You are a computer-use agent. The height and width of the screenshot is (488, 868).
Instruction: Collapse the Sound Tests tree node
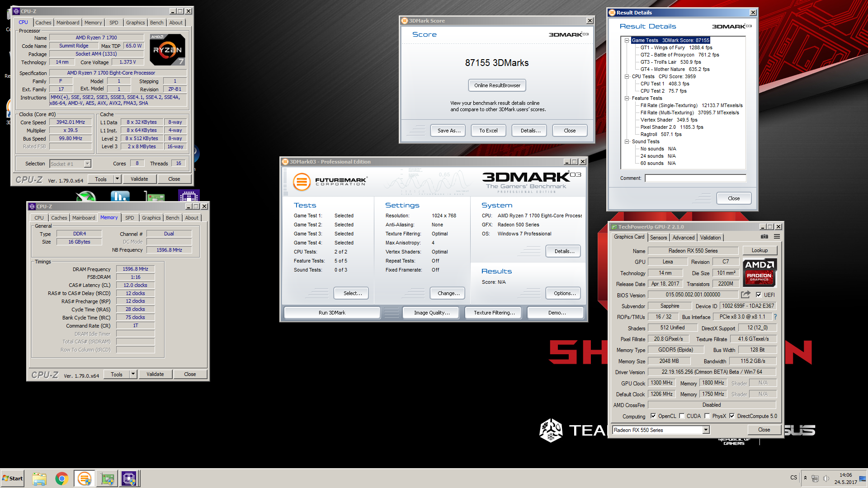(627, 142)
